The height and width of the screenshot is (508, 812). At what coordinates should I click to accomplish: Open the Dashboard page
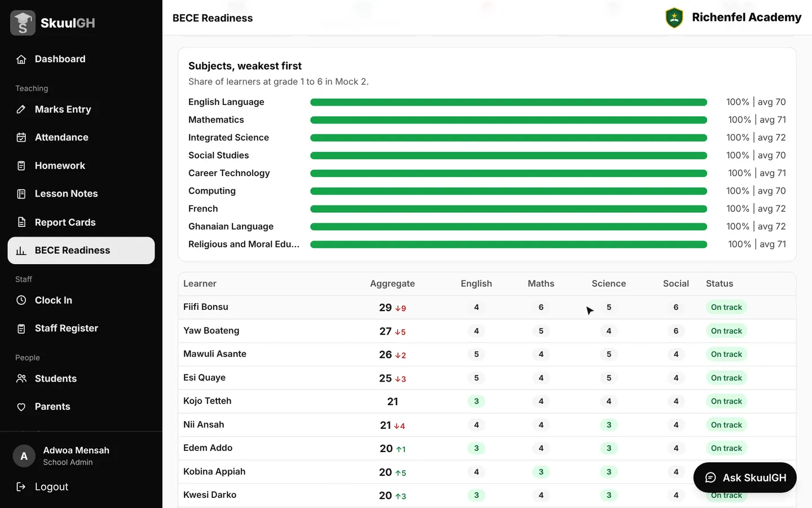pos(81,59)
